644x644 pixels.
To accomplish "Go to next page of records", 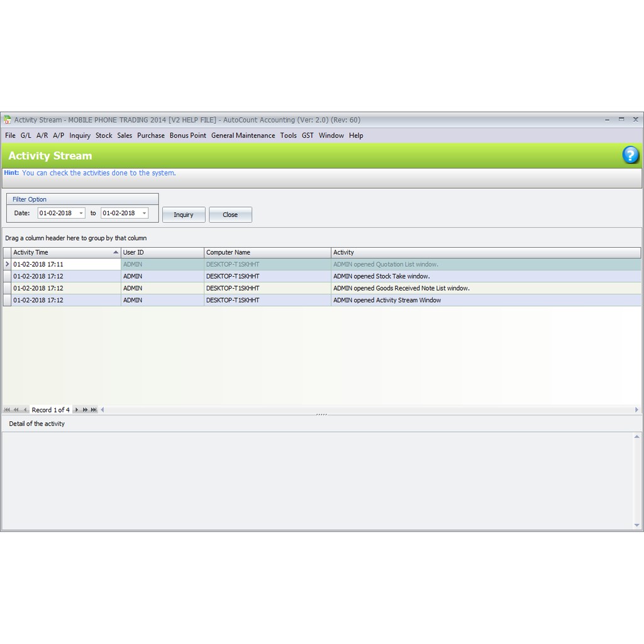I will pos(85,410).
